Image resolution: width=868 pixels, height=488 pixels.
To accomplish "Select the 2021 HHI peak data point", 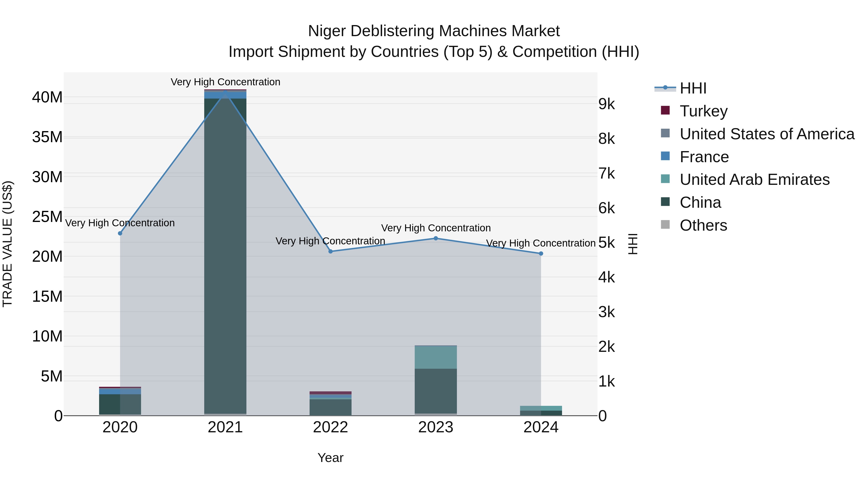I will [x=225, y=92].
